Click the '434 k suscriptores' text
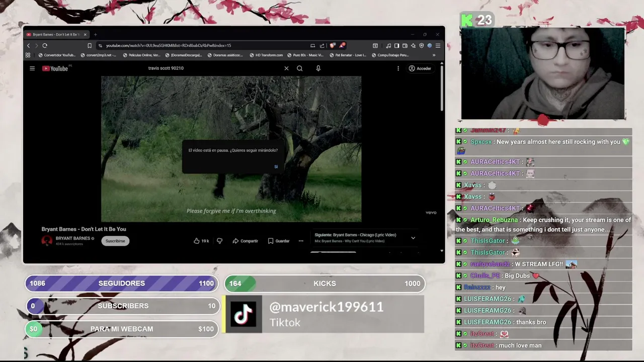The image size is (644, 362). (69, 244)
